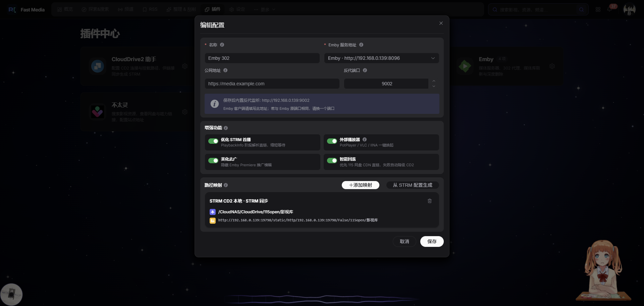Screen dimensions: 644x306
Task: Click the info icon next to 路径映射
Action: (x=226, y=185)
